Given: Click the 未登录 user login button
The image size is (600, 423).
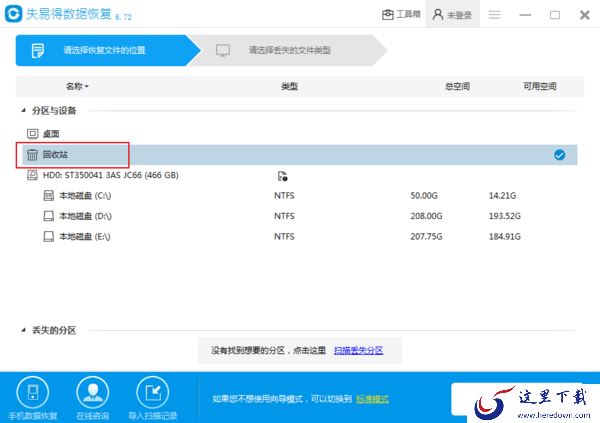Looking at the screenshot, I should 452,15.
